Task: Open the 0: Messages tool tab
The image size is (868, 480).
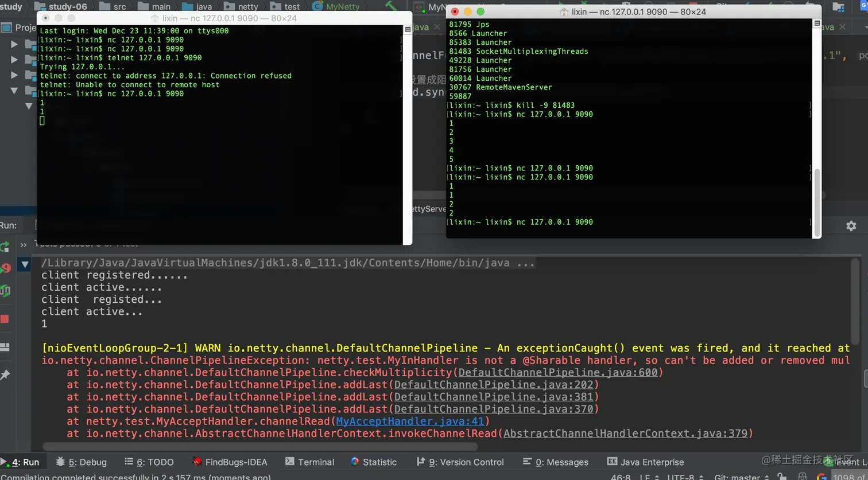Action: [x=555, y=462]
